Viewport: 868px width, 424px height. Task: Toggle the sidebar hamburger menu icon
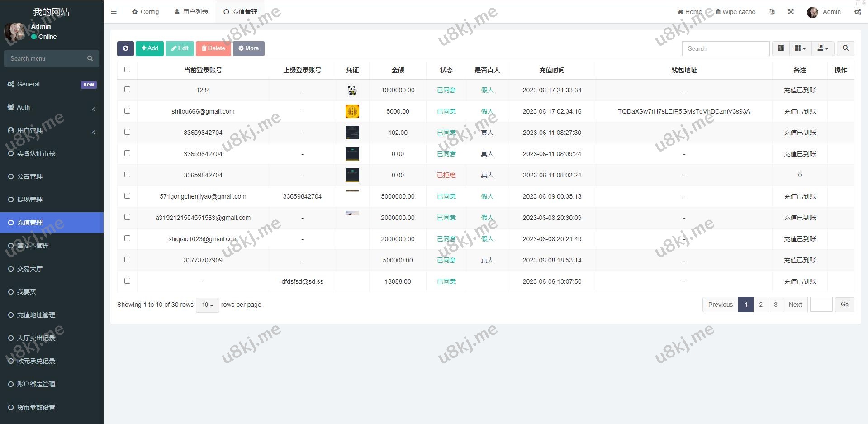(x=114, y=12)
